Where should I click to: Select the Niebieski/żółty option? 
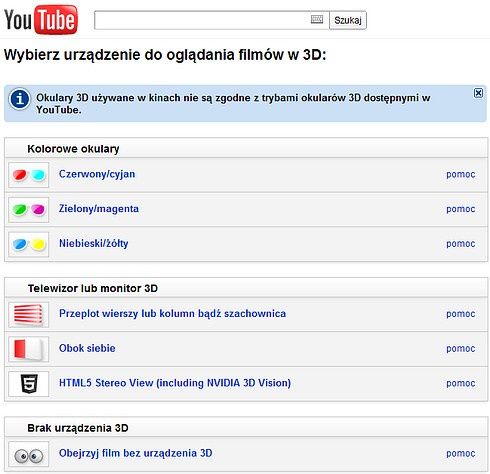94,243
